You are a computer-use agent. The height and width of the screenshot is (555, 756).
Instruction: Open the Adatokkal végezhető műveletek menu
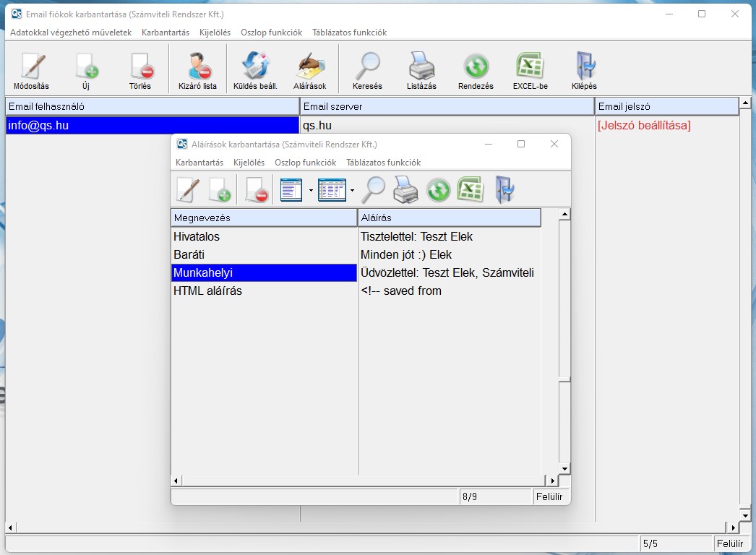pos(71,33)
